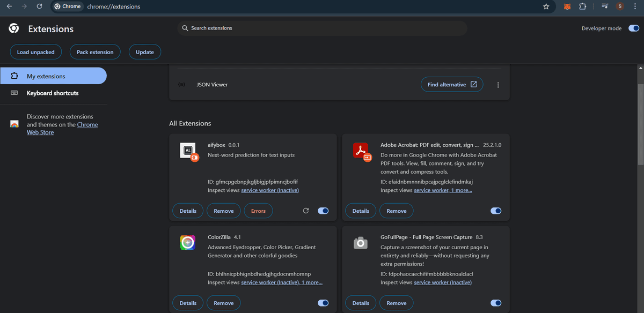Click the aifybox ID text
The width and height of the screenshot is (644, 313).
point(253,182)
